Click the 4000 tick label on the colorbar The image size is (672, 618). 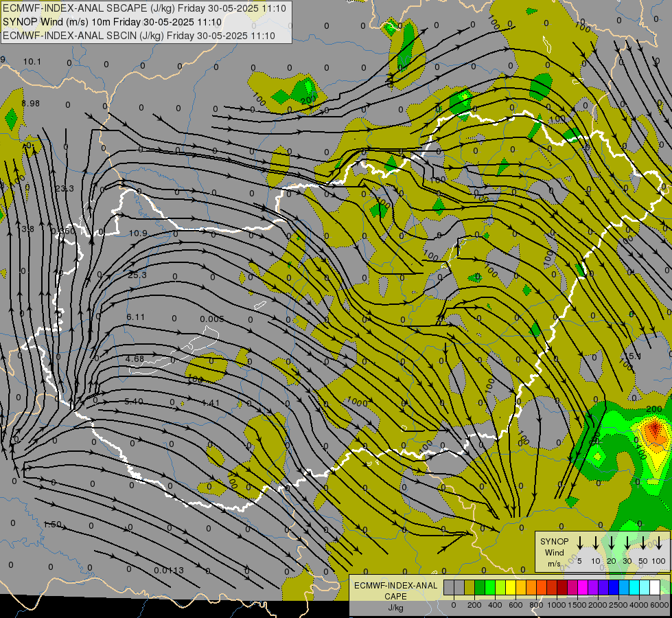pyautogui.click(x=639, y=605)
